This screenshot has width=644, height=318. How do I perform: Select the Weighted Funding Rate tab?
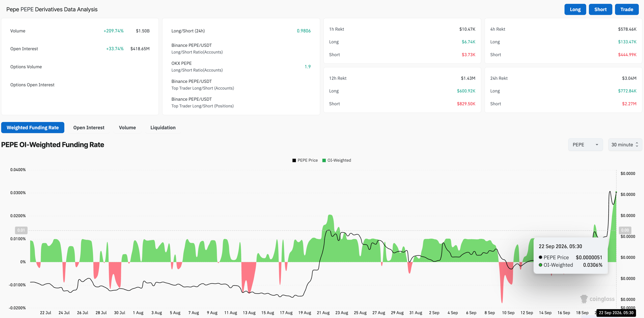pyautogui.click(x=33, y=128)
